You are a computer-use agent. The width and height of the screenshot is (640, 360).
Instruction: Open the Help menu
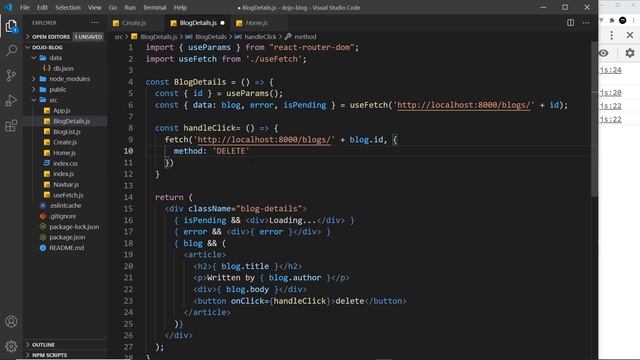coord(180,7)
